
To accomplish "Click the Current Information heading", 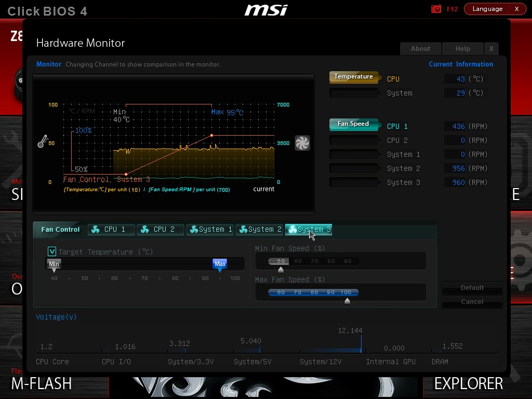I will 461,64.
